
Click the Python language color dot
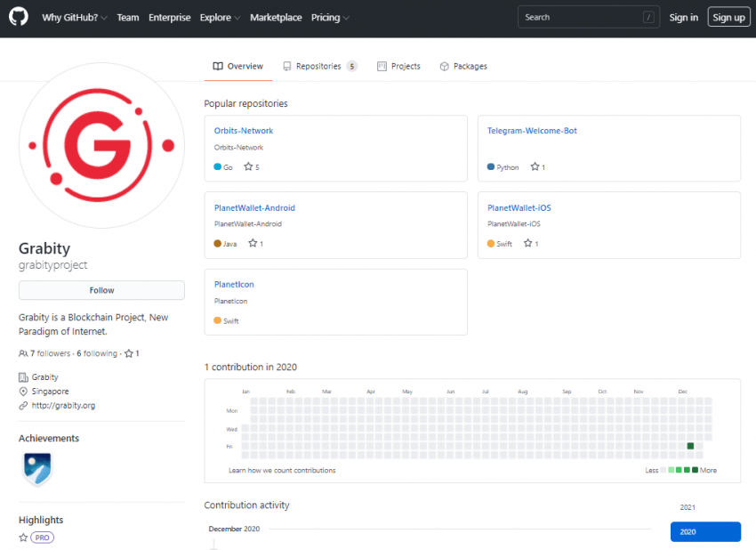pos(491,167)
